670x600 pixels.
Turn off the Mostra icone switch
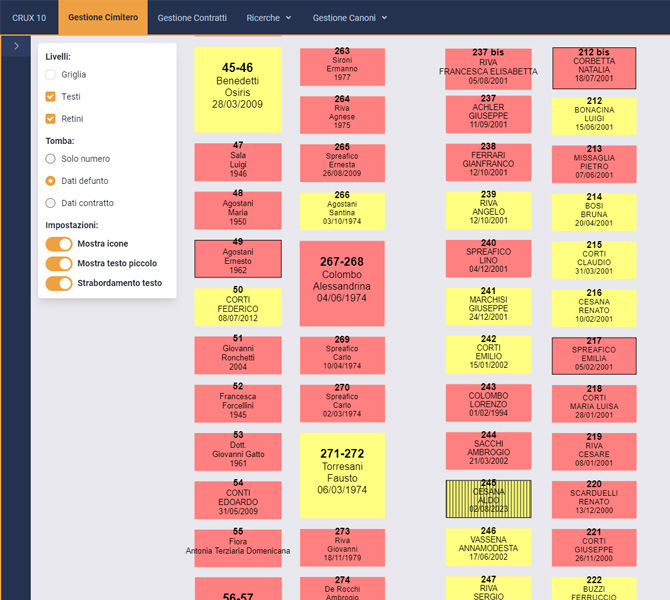pyautogui.click(x=59, y=244)
